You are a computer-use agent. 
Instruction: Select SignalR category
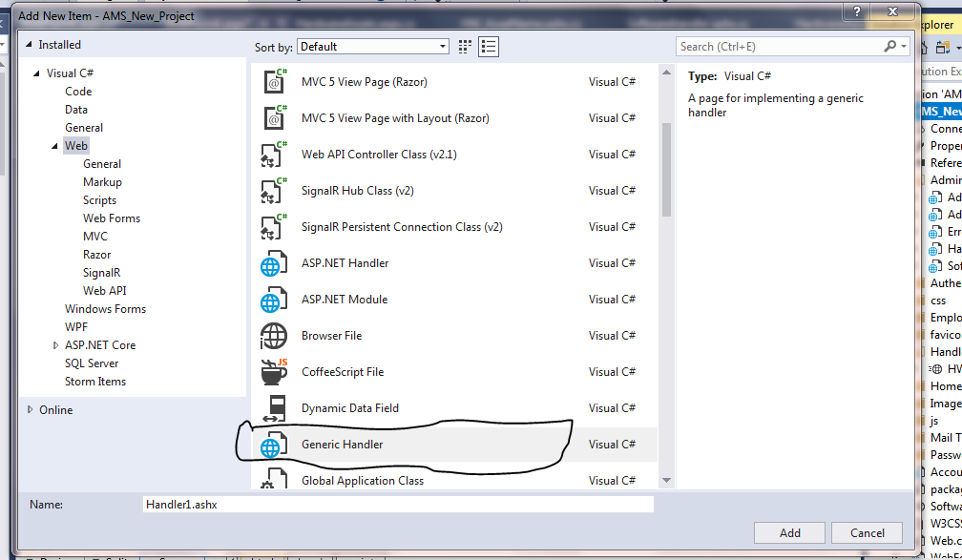pyautogui.click(x=102, y=272)
